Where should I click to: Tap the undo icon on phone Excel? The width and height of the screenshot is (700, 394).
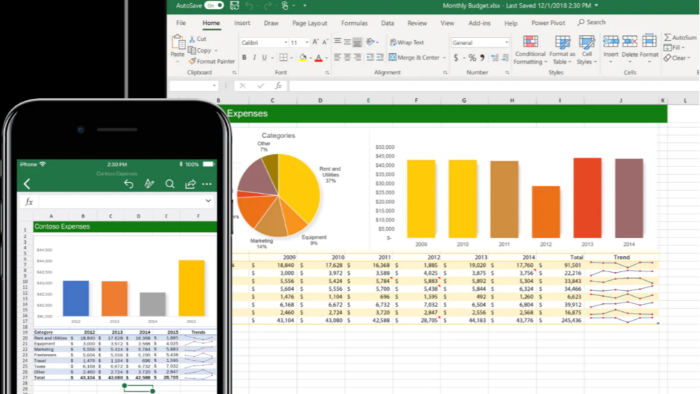[129, 184]
